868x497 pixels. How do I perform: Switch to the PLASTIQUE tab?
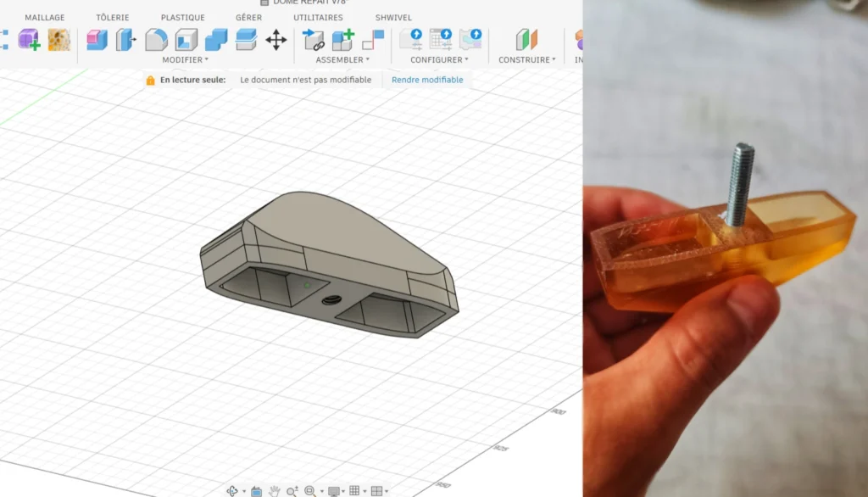click(x=183, y=18)
